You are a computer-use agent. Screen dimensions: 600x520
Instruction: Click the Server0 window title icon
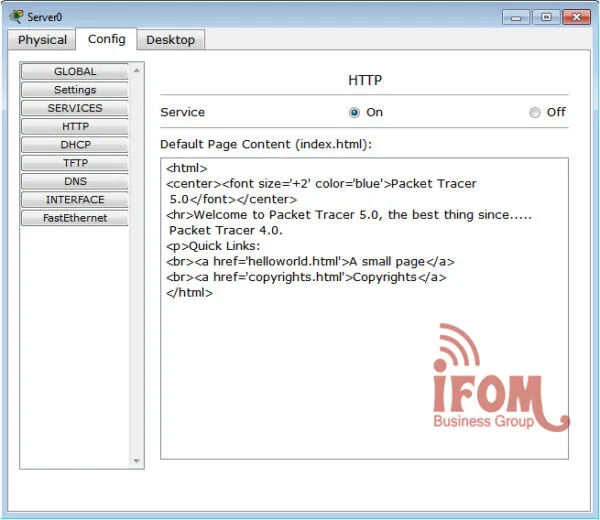point(16,16)
